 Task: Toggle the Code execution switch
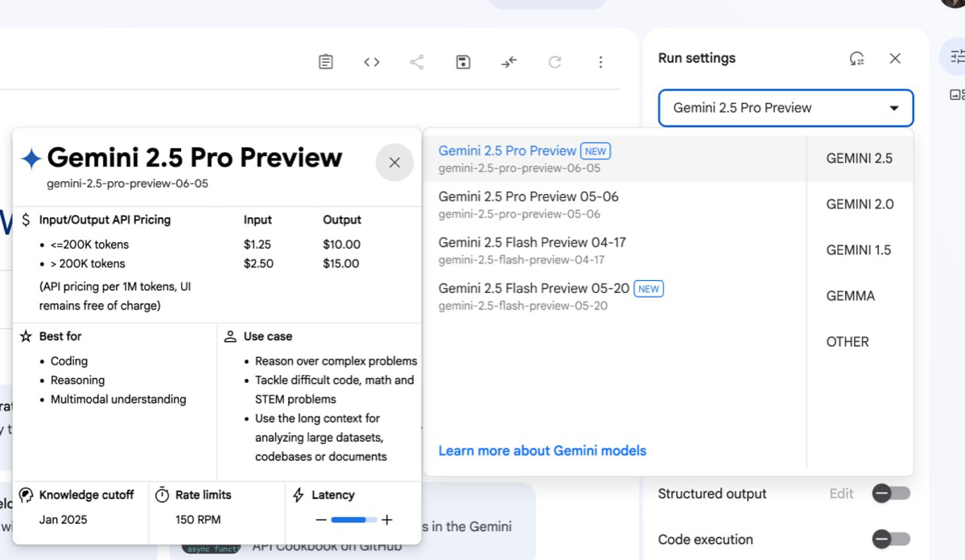[890, 539]
